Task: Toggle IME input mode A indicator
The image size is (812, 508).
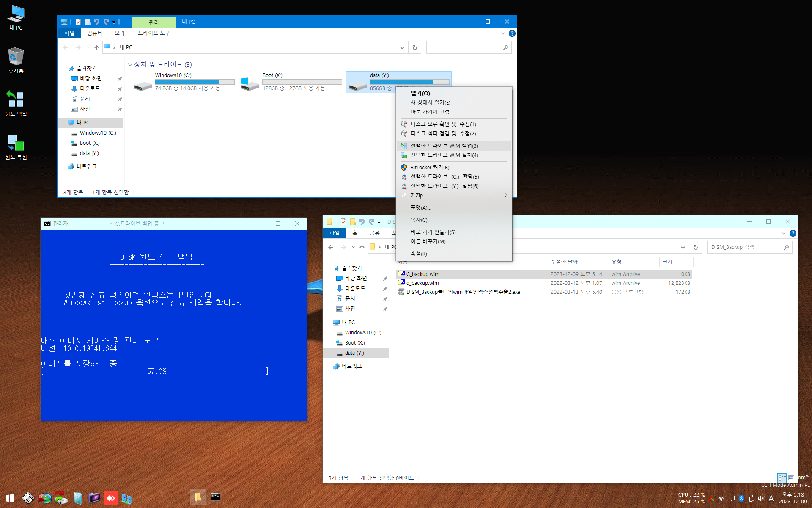Action: [771, 498]
